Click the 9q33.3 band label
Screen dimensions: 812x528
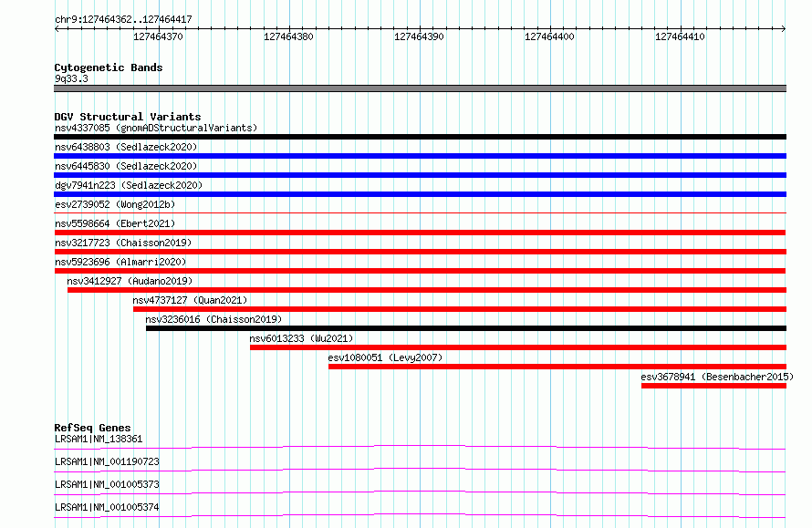click(71, 78)
